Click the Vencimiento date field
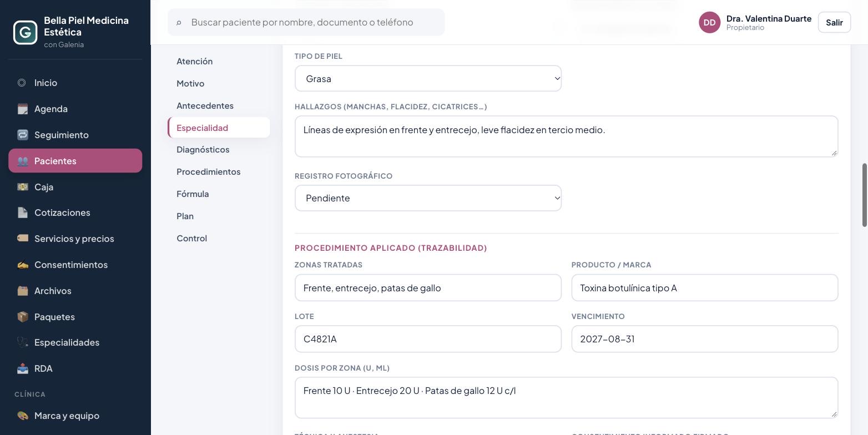This screenshot has width=868, height=435. coord(705,339)
